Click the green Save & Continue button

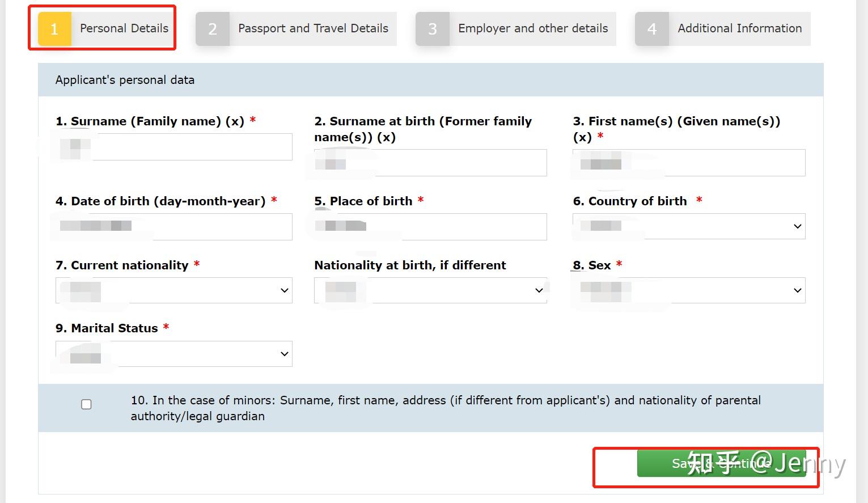click(x=722, y=463)
